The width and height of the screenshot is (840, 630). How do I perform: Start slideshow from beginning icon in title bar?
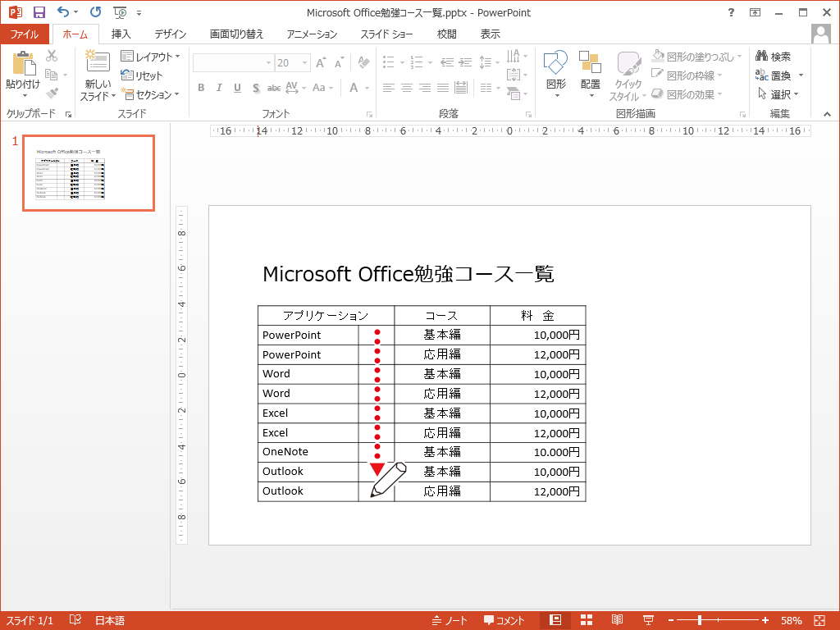tap(120, 12)
